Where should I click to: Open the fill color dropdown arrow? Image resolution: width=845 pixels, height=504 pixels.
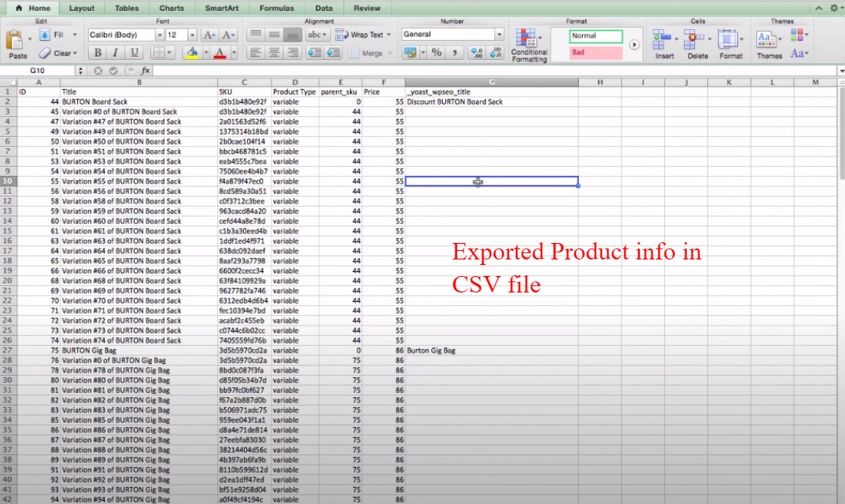[x=206, y=53]
